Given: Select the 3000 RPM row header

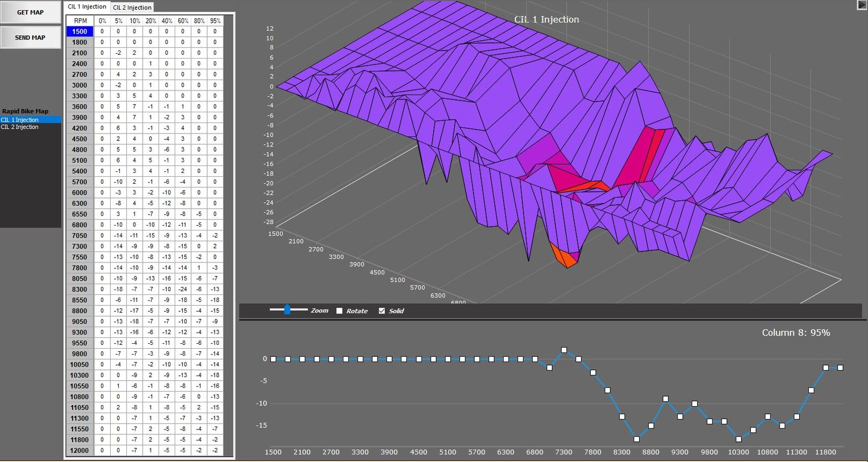Looking at the screenshot, I should coord(80,85).
